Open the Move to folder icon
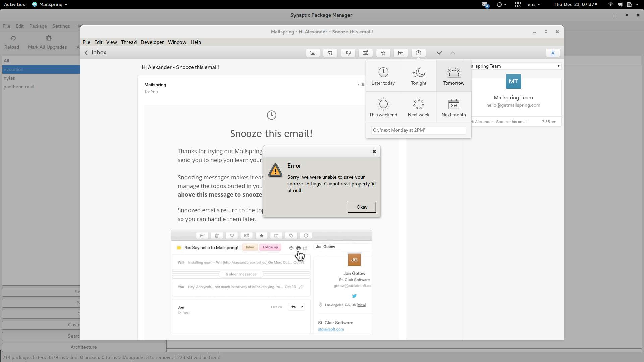Screen dimensions: 644x362 [x=401, y=53]
